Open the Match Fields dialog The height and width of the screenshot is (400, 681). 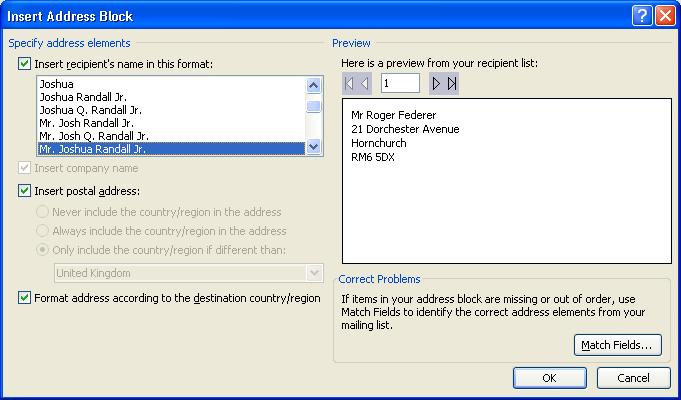click(x=618, y=345)
